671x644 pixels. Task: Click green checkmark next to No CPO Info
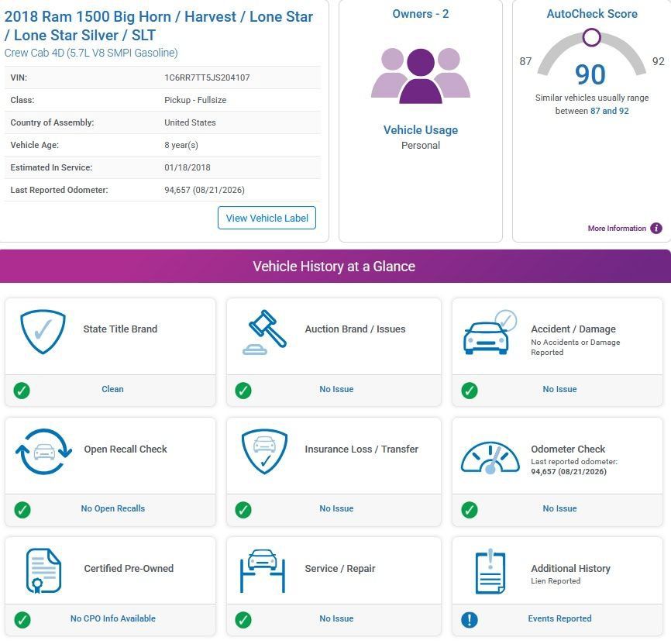pyautogui.click(x=22, y=620)
